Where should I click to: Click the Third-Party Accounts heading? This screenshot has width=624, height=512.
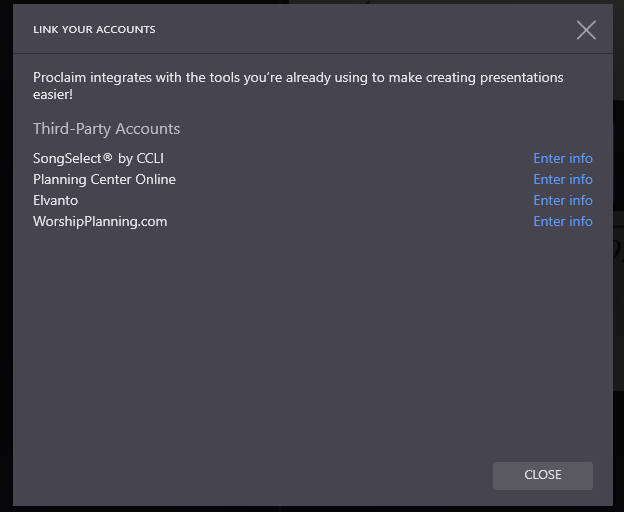pyautogui.click(x=106, y=129)
